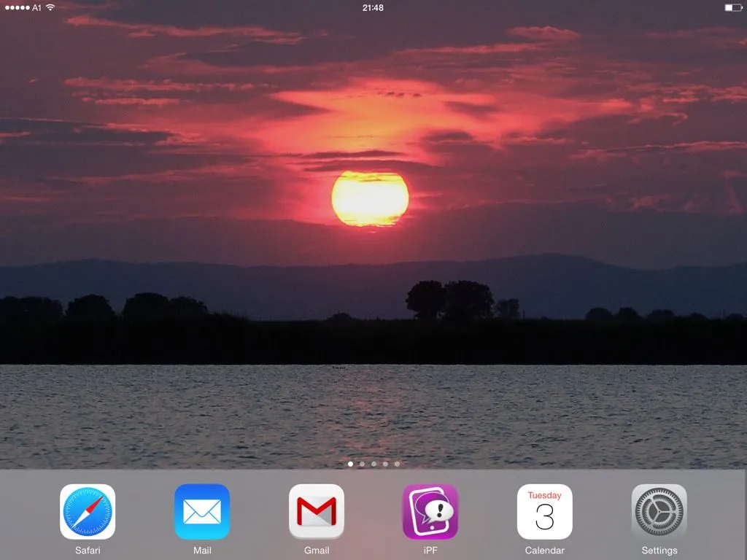Image resolution: width=747 pixels, height=560 pixels.
Task: Click the Gmail text label in dock
Action: (317, 551)
